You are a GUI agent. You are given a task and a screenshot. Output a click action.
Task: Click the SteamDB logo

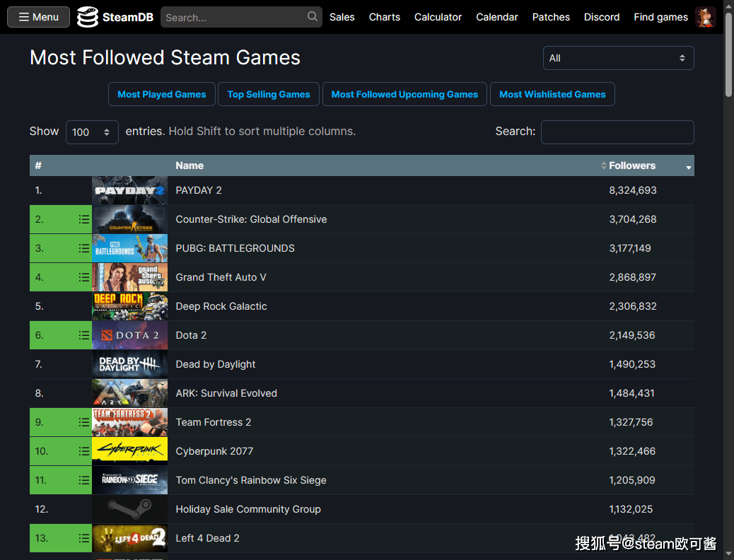click(x=115, y=16)
